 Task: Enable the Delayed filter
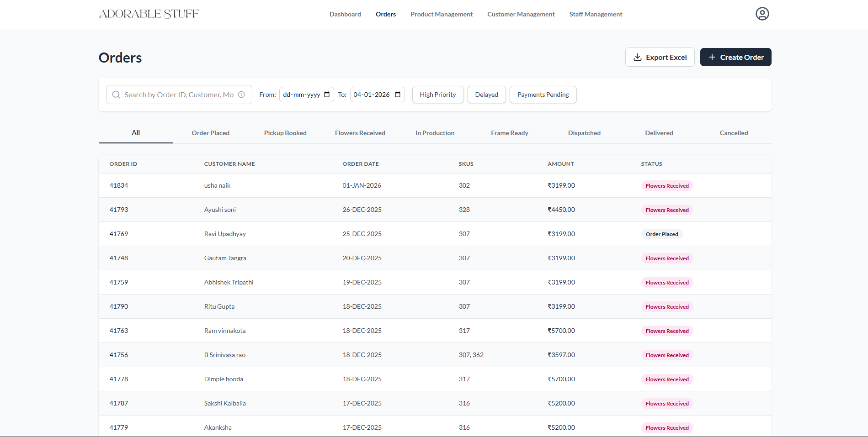[486, 95]
